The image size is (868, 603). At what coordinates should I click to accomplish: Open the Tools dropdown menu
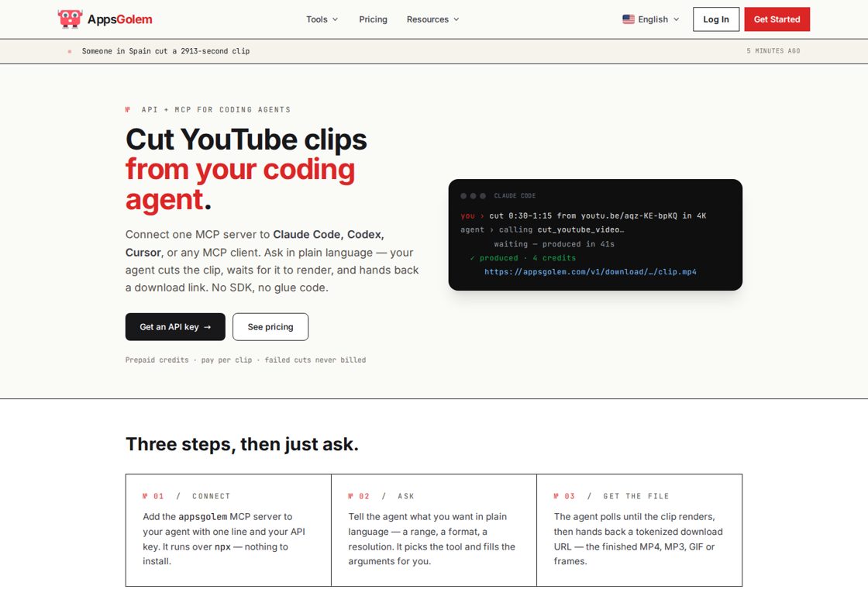pyautogui.click(x=322, y=19)
